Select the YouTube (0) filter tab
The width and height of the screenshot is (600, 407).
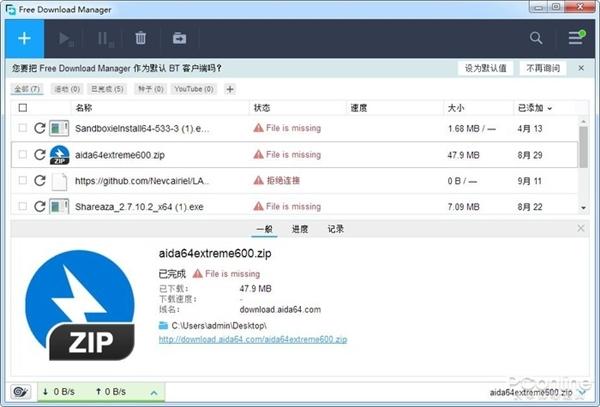pos(194,89)
